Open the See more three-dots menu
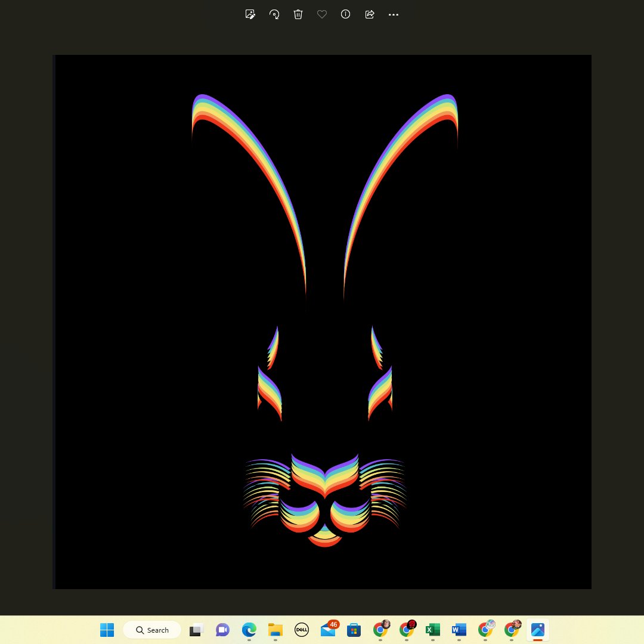Screen dimensions: 644x644 [394, 14]
